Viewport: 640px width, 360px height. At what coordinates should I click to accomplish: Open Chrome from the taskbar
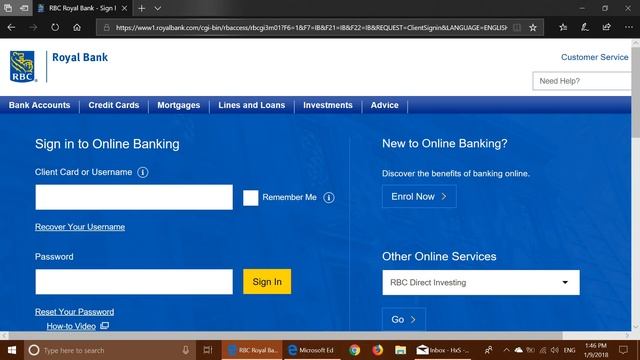pos(354,350)
